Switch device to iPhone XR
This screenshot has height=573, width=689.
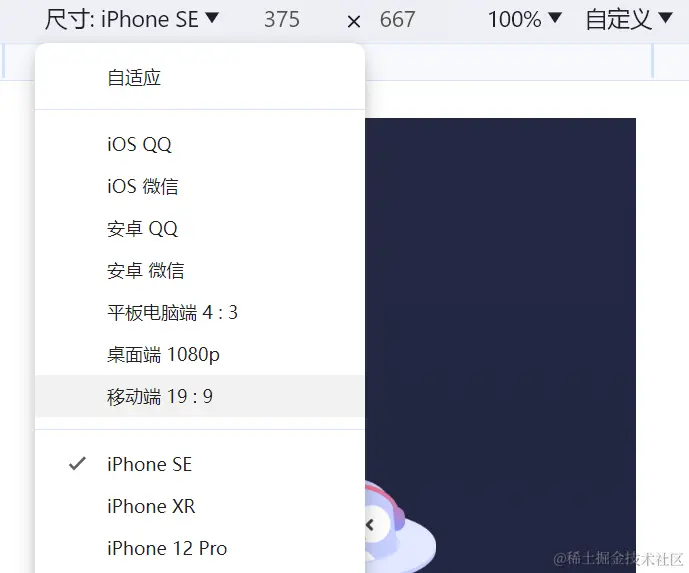click(200, 506)
